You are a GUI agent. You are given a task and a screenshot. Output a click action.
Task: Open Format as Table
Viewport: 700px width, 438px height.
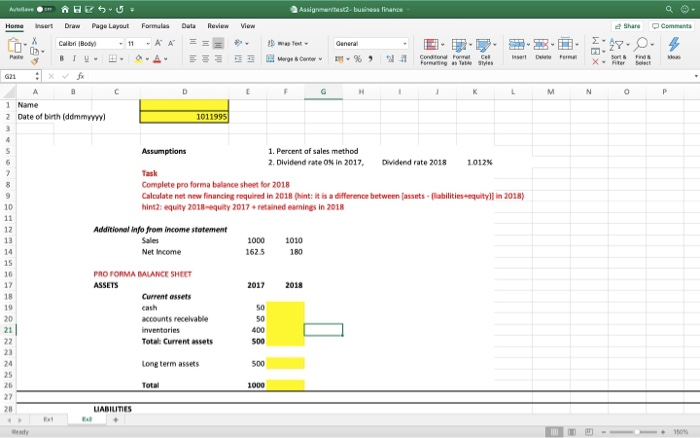pos(462,52)
